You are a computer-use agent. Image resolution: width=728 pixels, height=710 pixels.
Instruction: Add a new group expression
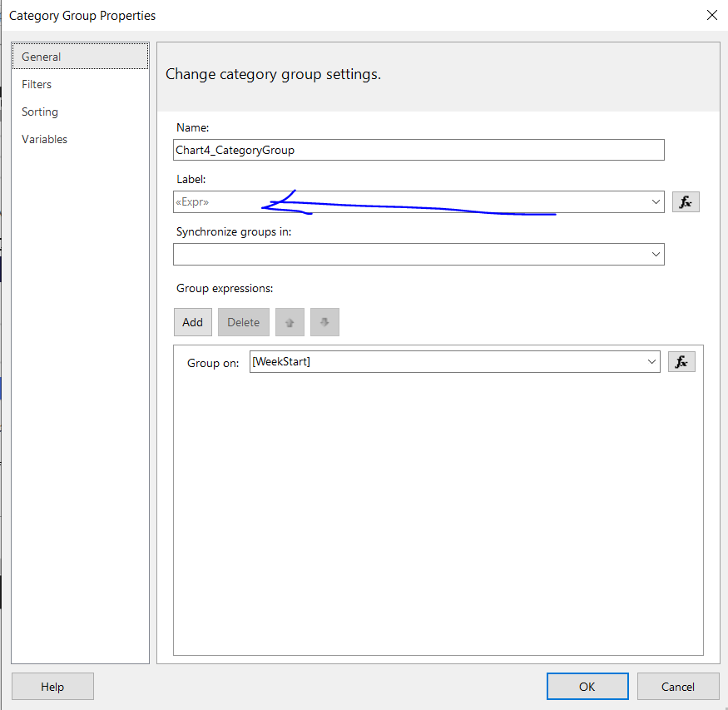tap(193, 322)
